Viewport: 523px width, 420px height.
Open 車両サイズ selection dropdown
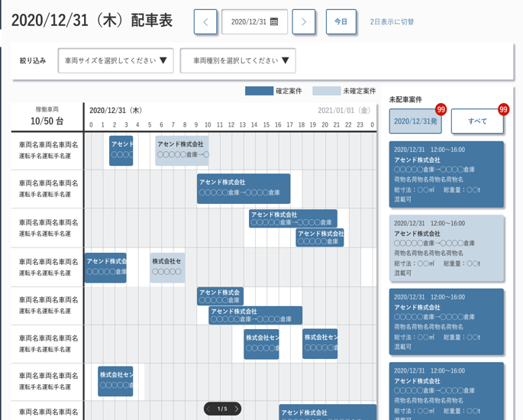tap(116, 60)
